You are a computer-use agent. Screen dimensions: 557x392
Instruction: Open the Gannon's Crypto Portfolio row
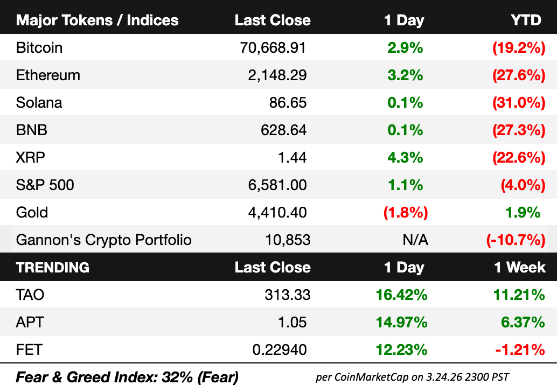104,240
